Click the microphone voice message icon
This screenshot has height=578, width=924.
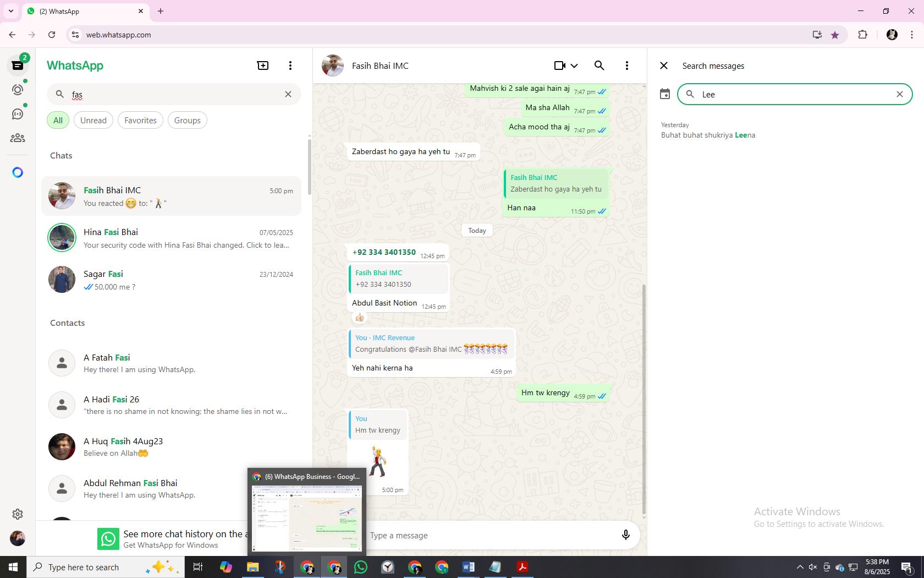pos(625,535)
